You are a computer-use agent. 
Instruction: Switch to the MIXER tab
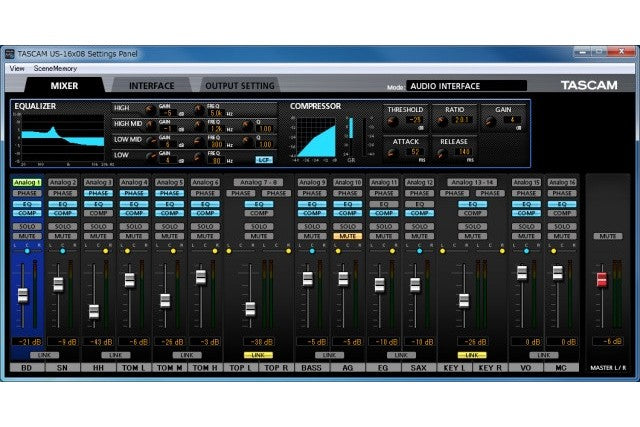click(64, 86)
